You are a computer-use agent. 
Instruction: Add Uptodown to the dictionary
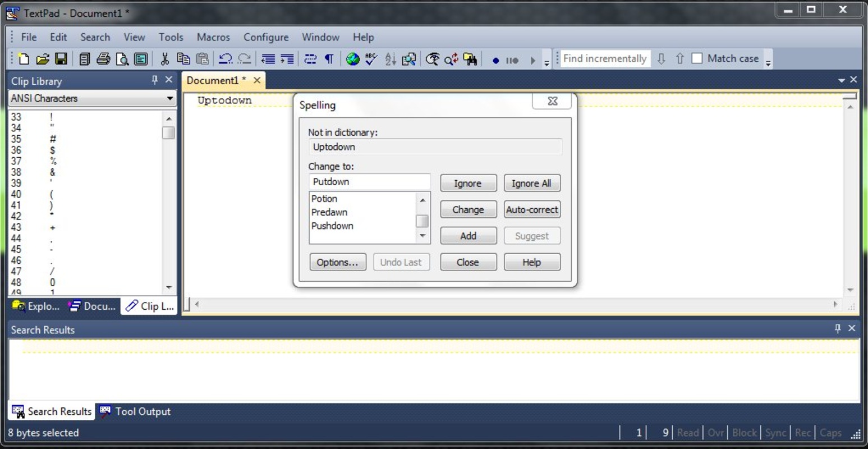point(468,236)
